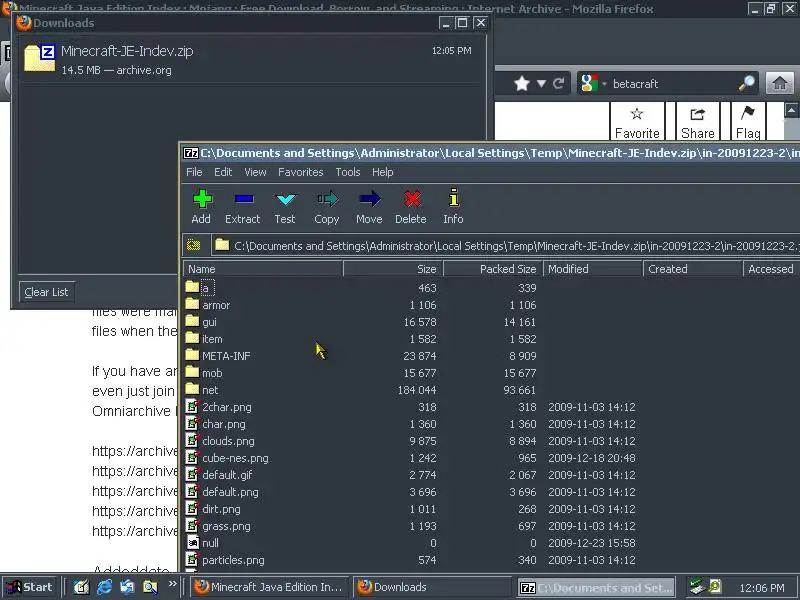This screenshot has width=800, height=600.
Task: Click Share on the Internet Archive page
Action: point(697,122)
